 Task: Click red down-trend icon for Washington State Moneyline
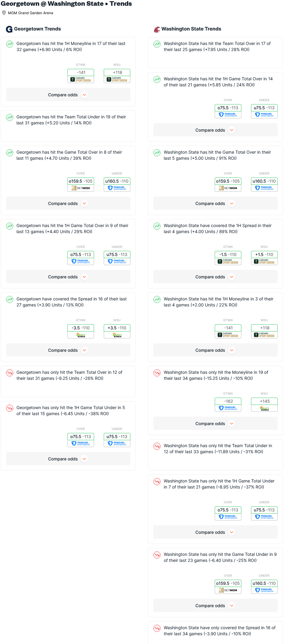tap(157, 373)
